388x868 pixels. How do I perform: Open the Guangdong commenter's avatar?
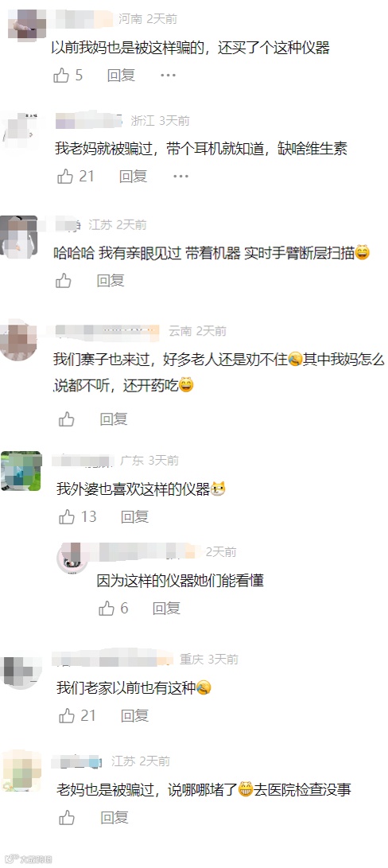21,471
